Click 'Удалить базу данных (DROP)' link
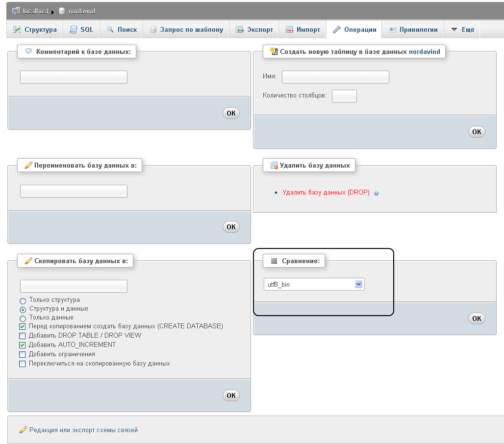Viewport: 504px width, 444px height. (x=326, y=193)
